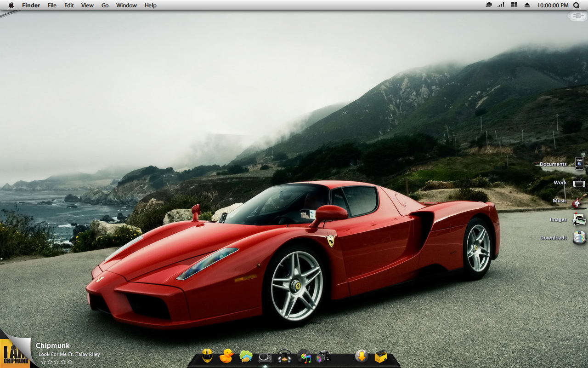Image resolution: width=588 pixels, height=368 pixels.
Task: Click the yellow helmet dock icon
Action: [207, 356]
